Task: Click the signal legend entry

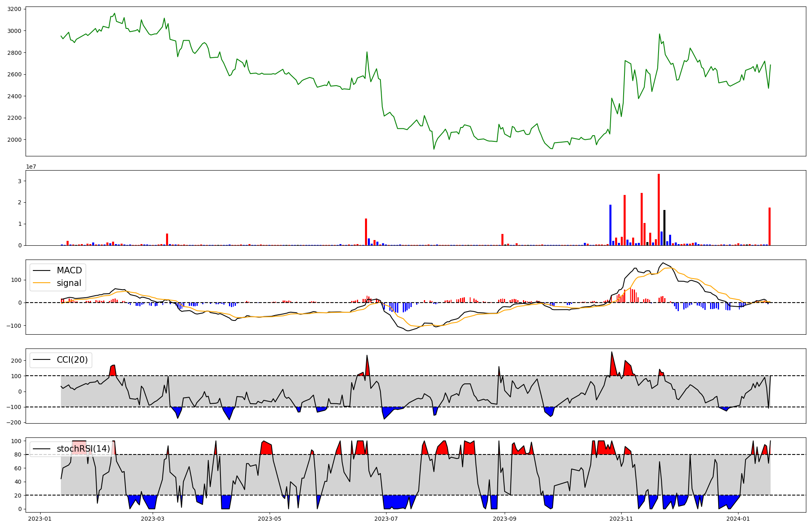Action: click(x=69, y=283)
